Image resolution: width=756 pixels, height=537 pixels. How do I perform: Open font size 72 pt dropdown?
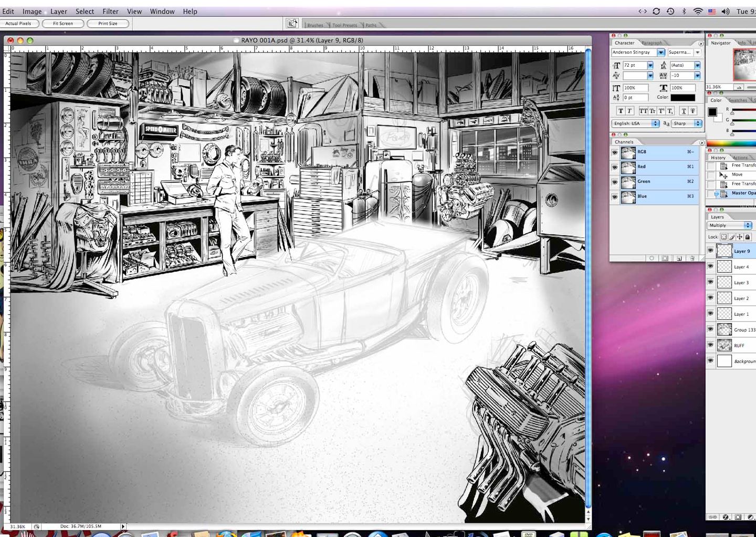(x=650, y=66)
